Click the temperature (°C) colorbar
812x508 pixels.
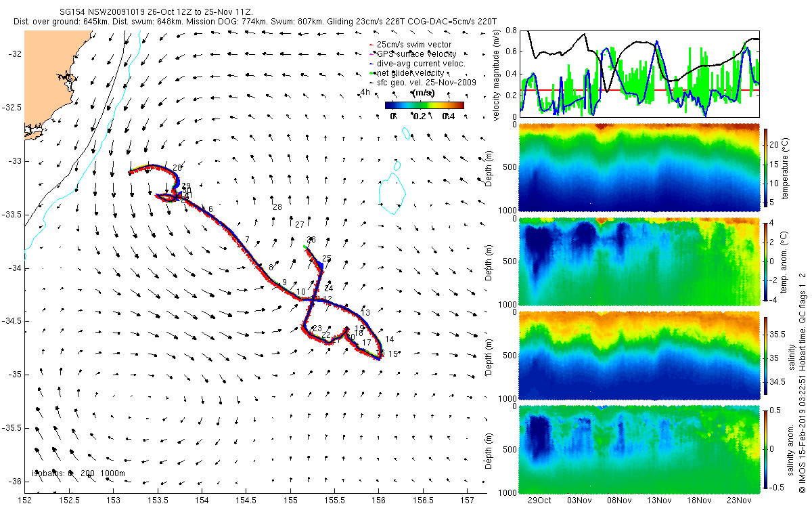767,167
